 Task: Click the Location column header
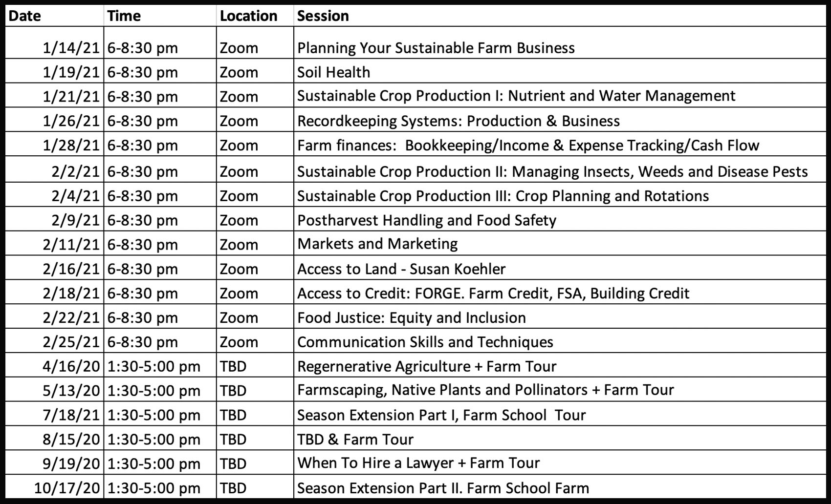point(248,16)
